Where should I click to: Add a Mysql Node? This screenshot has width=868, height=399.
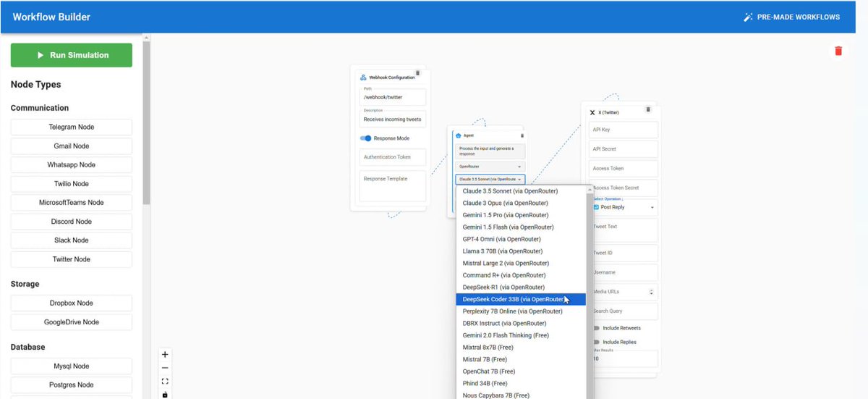72,366
